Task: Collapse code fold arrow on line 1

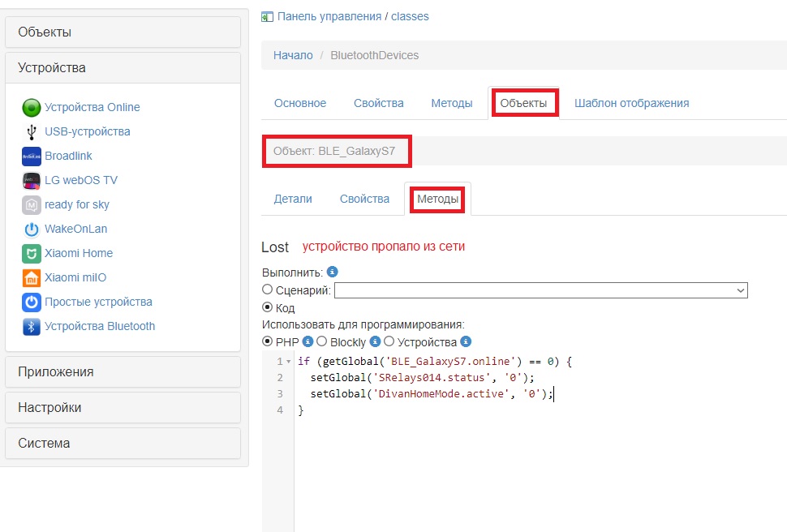Action: (x=289, y=362)
